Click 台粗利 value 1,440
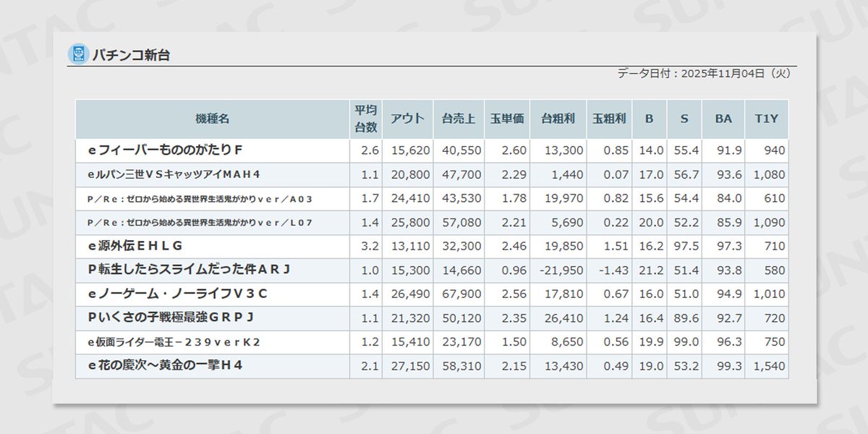868x434 pixels. pyautogui.click(x=567, y=174)
